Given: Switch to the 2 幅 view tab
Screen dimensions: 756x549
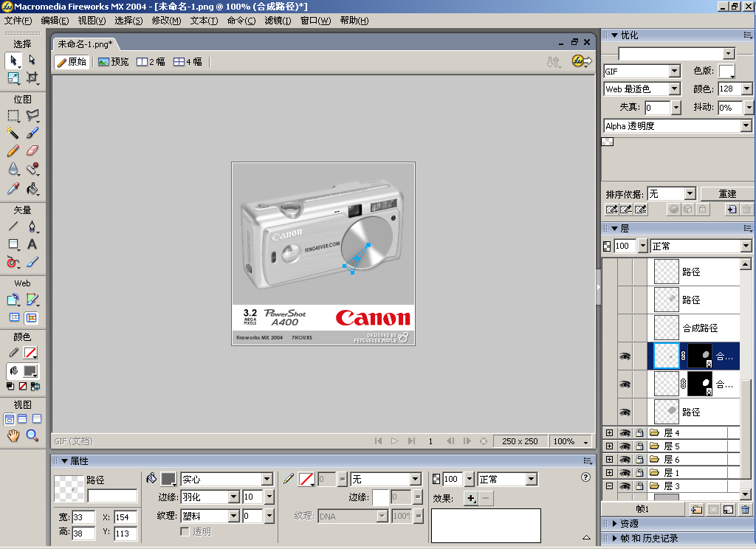Looking at the screenshot, I should click(x=151, y=62).
